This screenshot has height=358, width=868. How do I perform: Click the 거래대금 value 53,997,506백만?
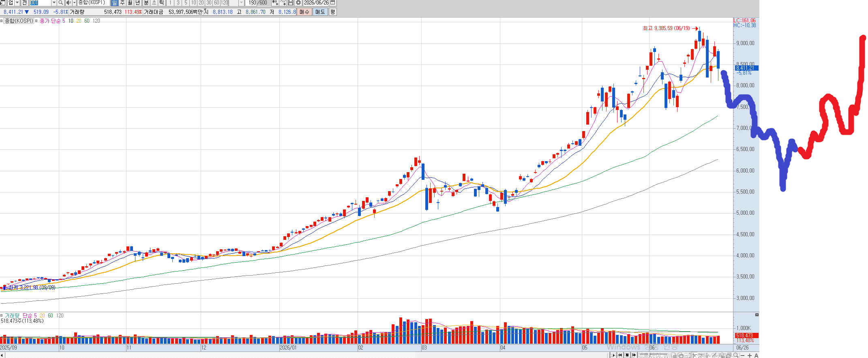tap(186, 12)
